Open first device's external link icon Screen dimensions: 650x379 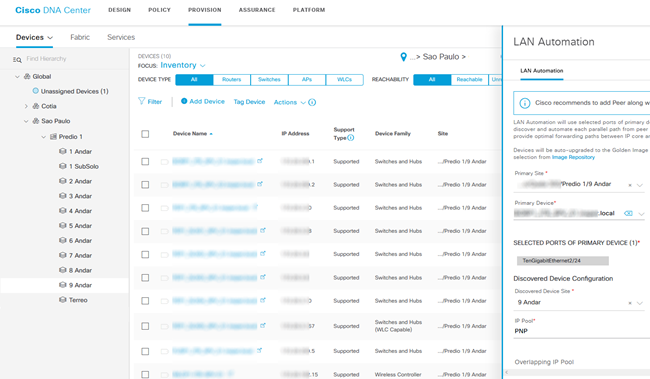(260, 160)
